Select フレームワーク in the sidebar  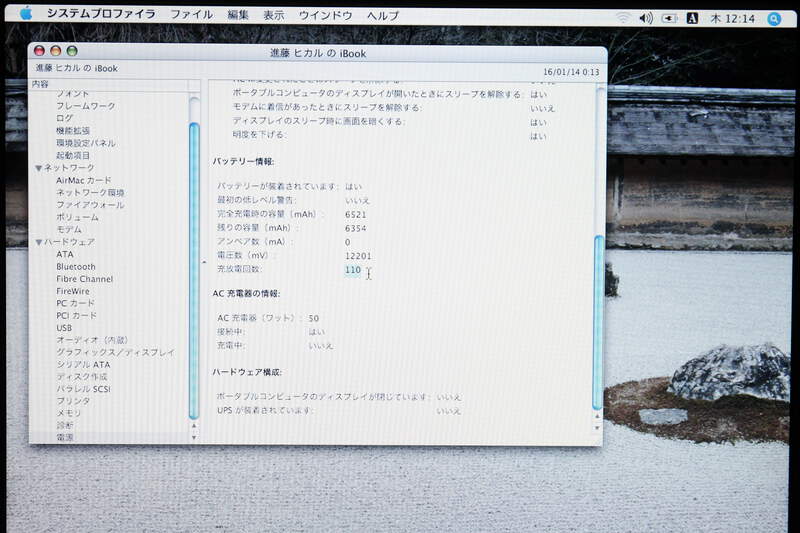pos(86,106)
